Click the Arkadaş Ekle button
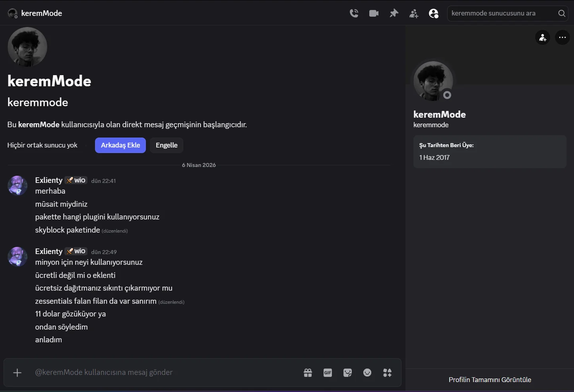 click(120, 145)
